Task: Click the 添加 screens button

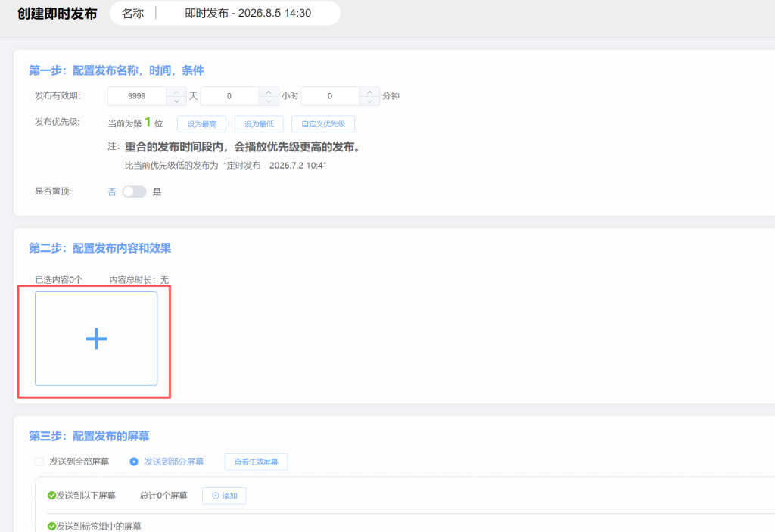Action: [224, 496]
